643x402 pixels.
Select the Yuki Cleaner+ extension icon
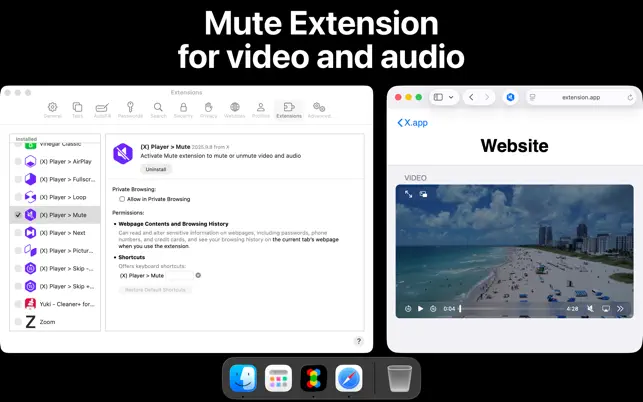[x=30, y=304]
